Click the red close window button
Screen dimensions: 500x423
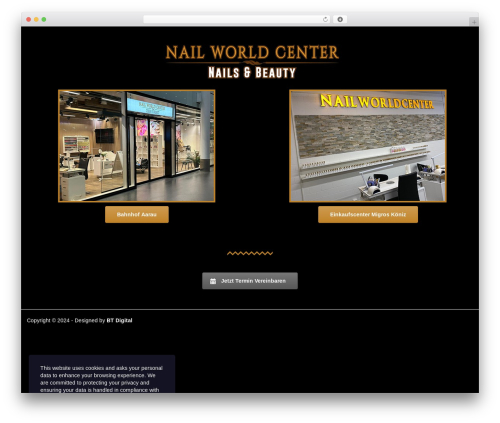pyautogui.click(x=29, y=19)
